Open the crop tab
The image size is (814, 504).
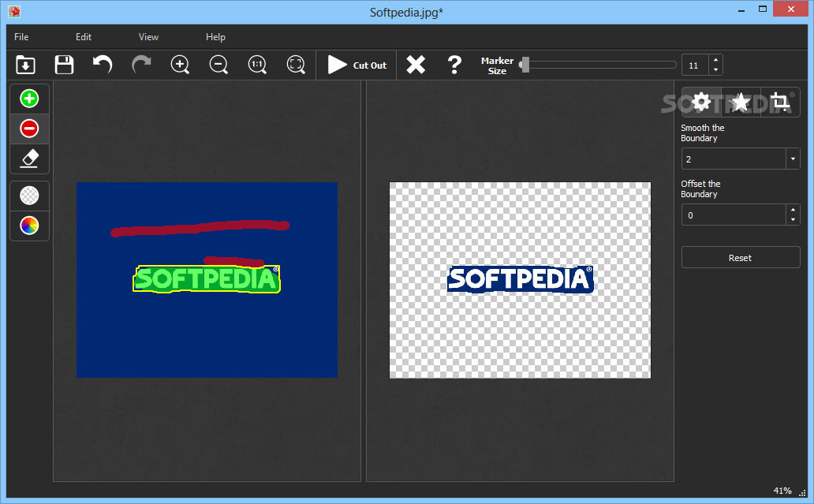780,102
